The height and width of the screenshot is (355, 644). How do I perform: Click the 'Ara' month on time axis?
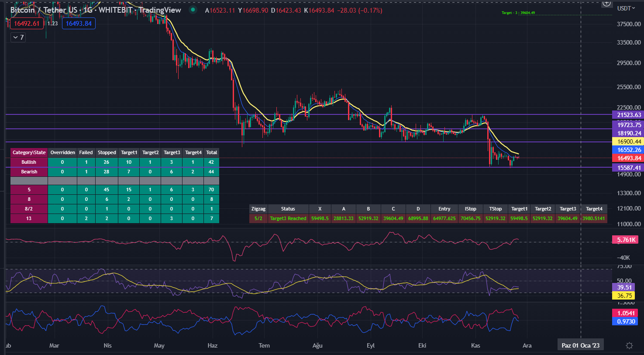(x=527, y=345)
